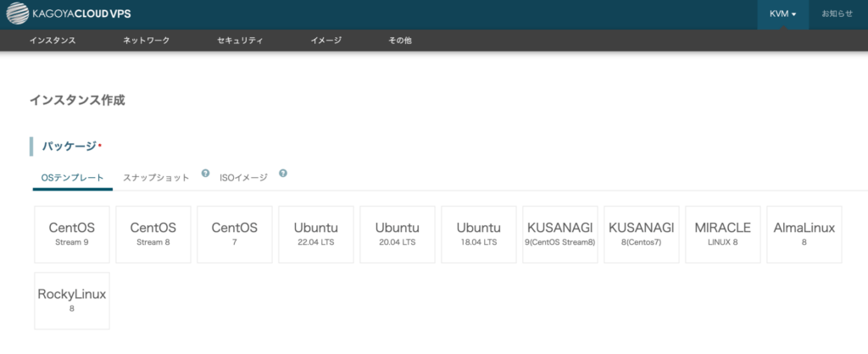Open the ネットワーク menu
Viewport: 868px width, 354px height.
pyautogui.click(x=146, y=41)
